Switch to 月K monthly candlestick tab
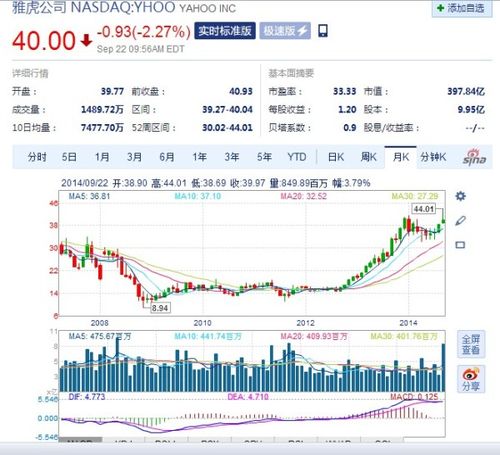 [400, 157]
